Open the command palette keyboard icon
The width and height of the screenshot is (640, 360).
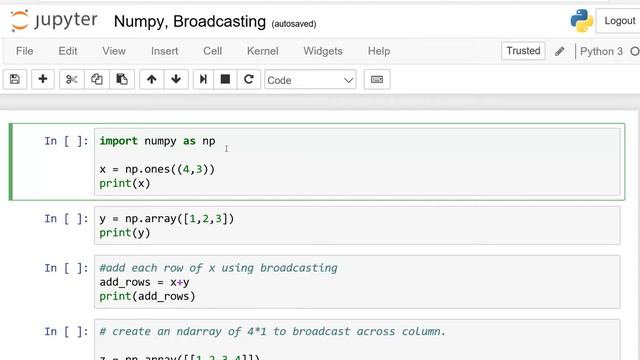pyautogui.click(x=377, y=79)
